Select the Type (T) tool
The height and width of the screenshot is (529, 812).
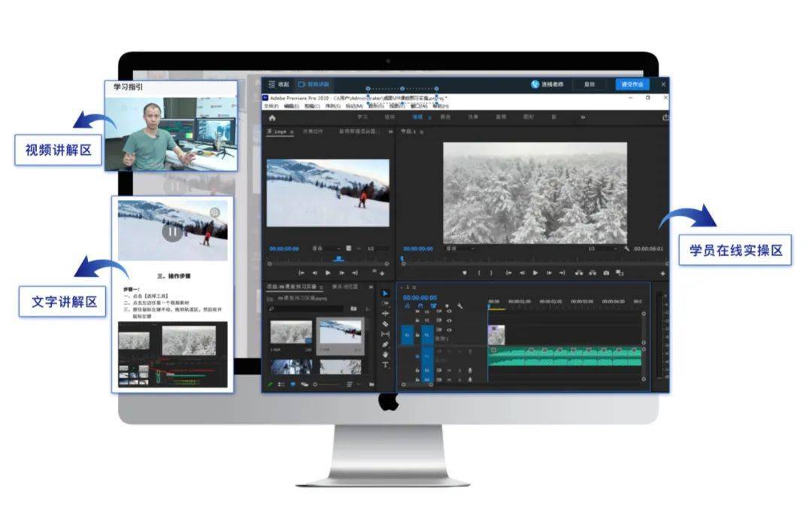point(386,365)
